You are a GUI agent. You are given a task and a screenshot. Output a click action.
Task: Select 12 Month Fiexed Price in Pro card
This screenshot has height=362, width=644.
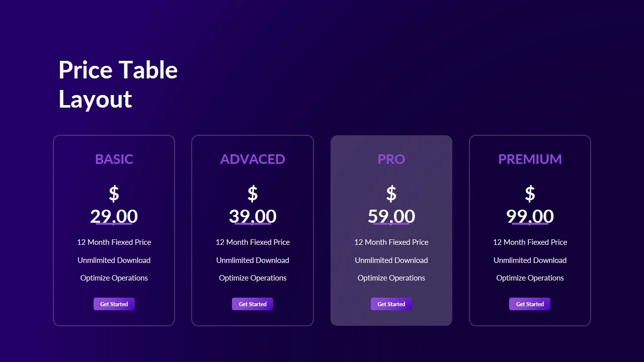click(x=391, y=242)
